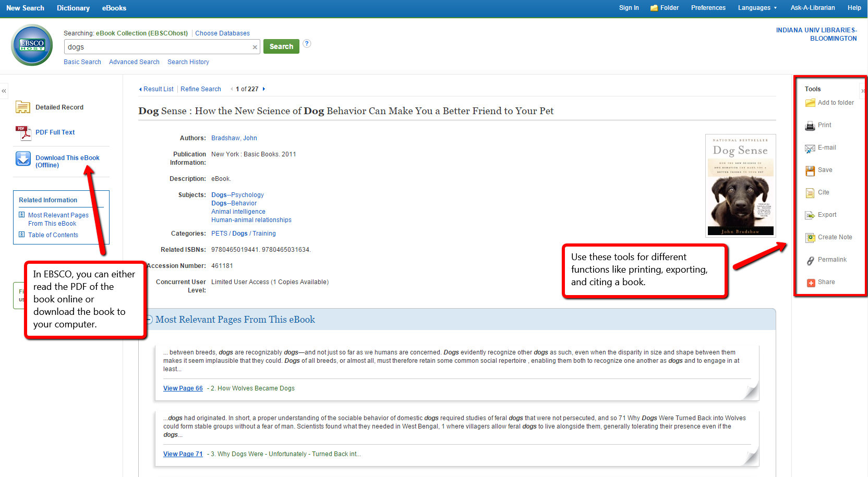Open Dictionary in top menu
This screenshot has height=477, width=868.
73,8
